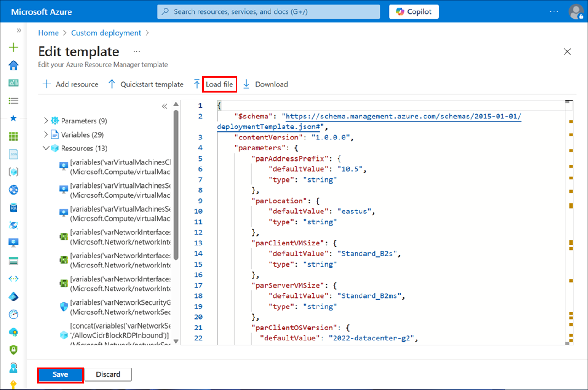Open Azure Cosmos DB sidebar icon

[14, 189]
